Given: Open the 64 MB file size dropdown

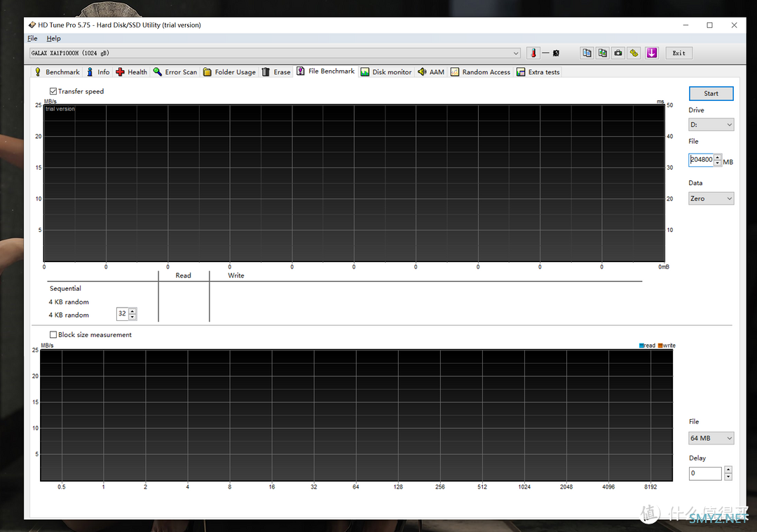Looking at the screenshot, I should tap(711, 438).
